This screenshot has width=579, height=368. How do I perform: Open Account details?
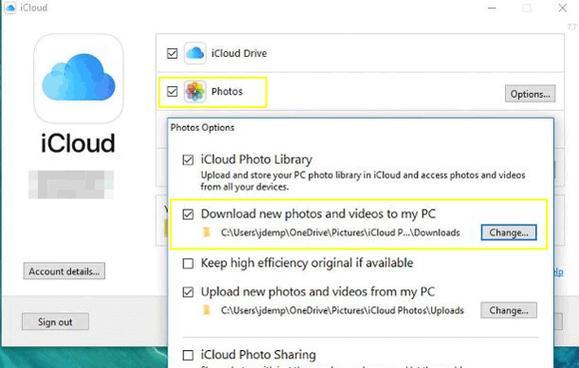point(64,271)
